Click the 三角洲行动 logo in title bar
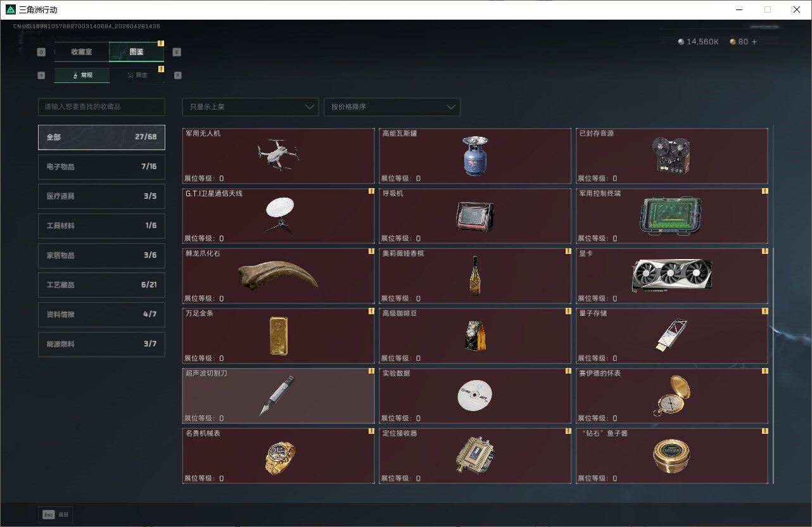The width and height of the screenshot is (812, 527). (x=11, y=10)
